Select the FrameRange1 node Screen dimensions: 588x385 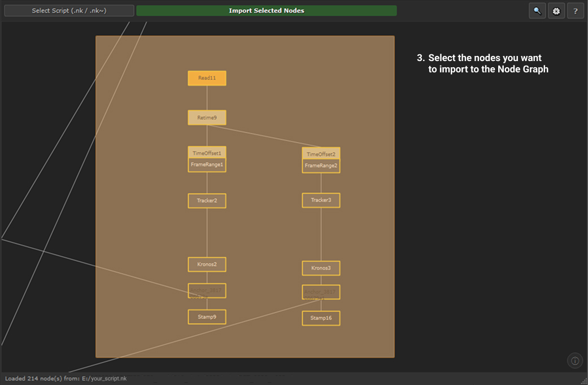coord(207,165)
